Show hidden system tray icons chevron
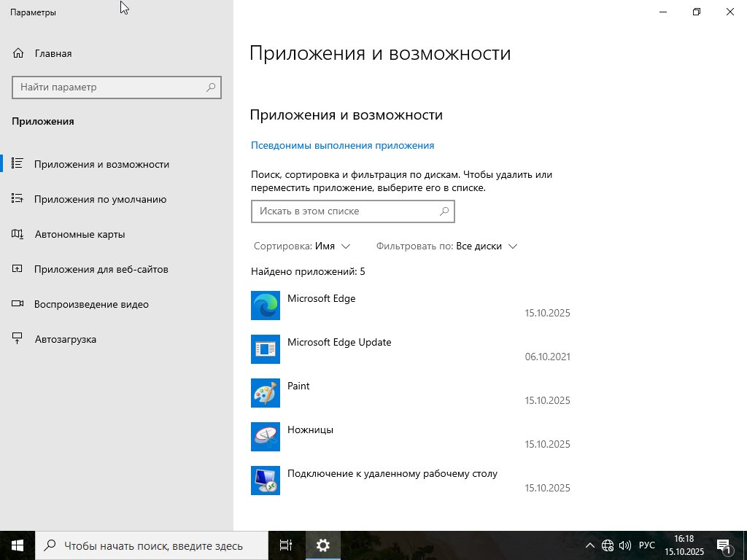Screen dimensions: 747x560 (x=590, y=545)
